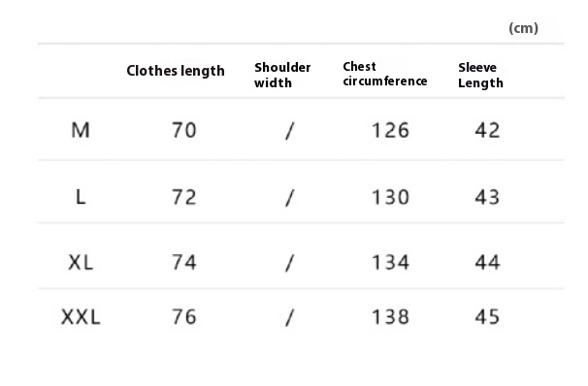Click the XXL size row label
588x386 pixels.
click(x=81, y=317)
